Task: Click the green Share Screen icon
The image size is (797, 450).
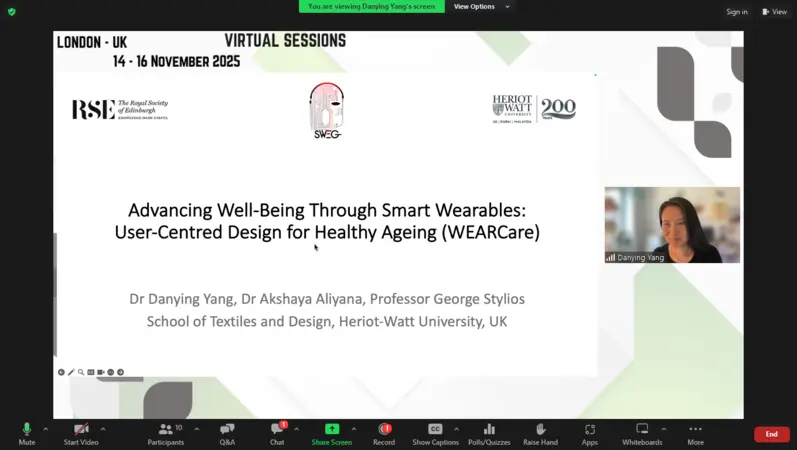Action: click(x=331, y=430)
